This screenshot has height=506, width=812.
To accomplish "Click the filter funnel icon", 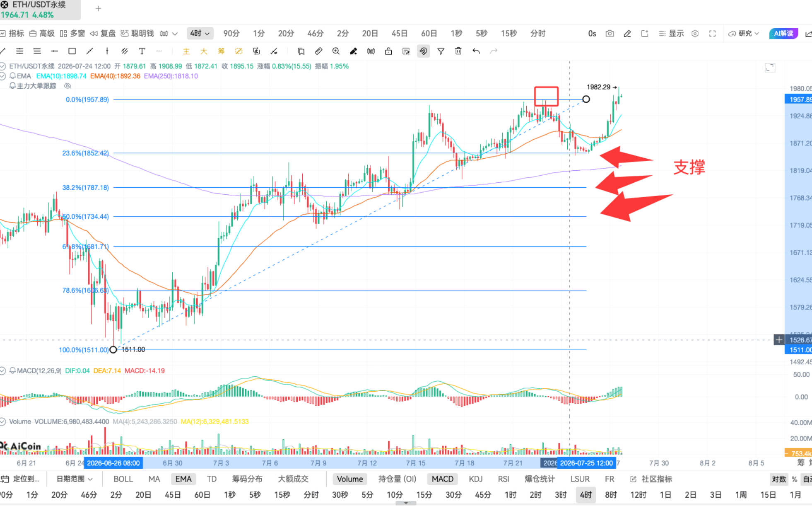I will (441, 51).
